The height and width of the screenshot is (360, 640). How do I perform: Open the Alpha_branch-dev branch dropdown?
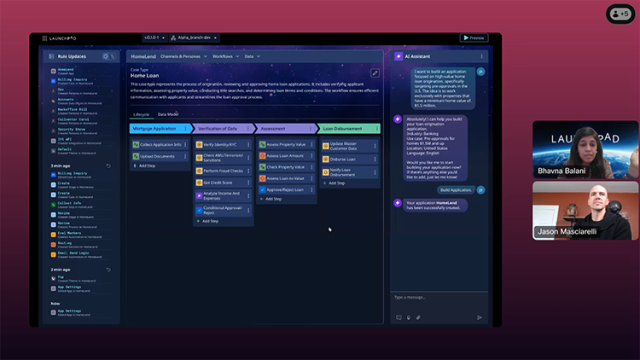(x=194, y=38)
